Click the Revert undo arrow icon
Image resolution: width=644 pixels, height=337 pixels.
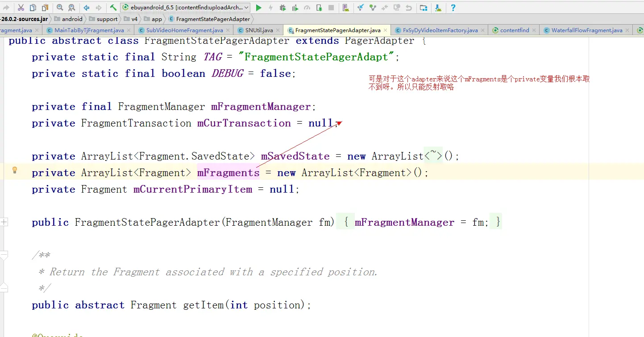408,8
